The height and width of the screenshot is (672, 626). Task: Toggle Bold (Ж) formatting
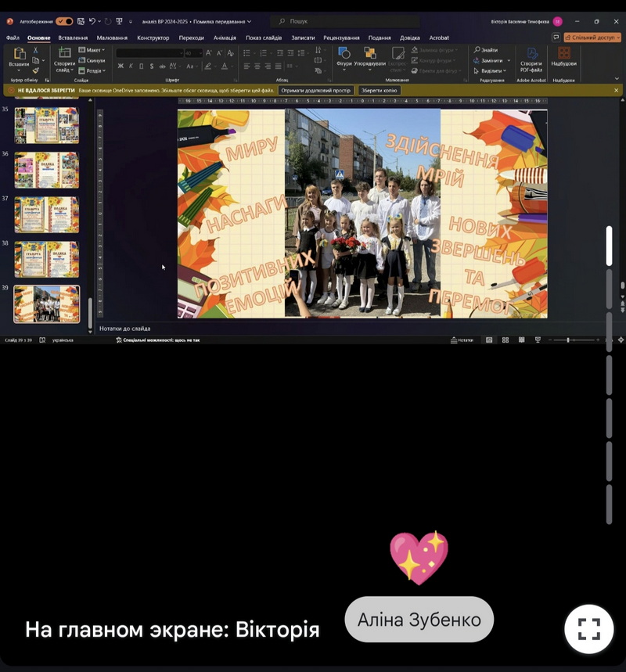click(121, 66)
